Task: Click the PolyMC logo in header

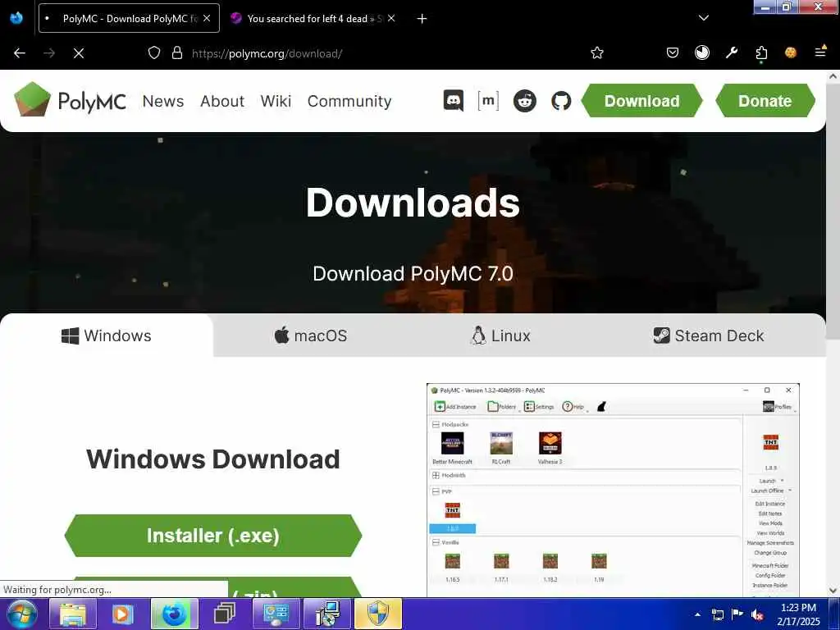Action: pos(71,100)
